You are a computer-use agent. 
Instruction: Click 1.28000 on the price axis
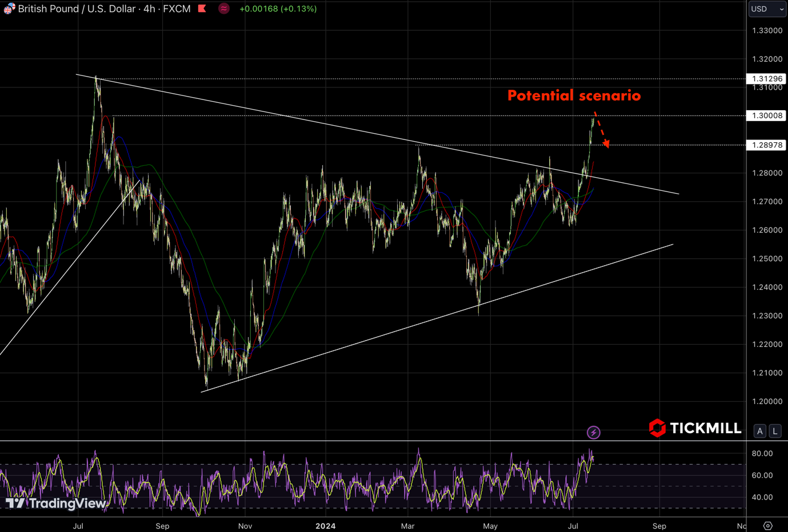click(x=767, y=173)
